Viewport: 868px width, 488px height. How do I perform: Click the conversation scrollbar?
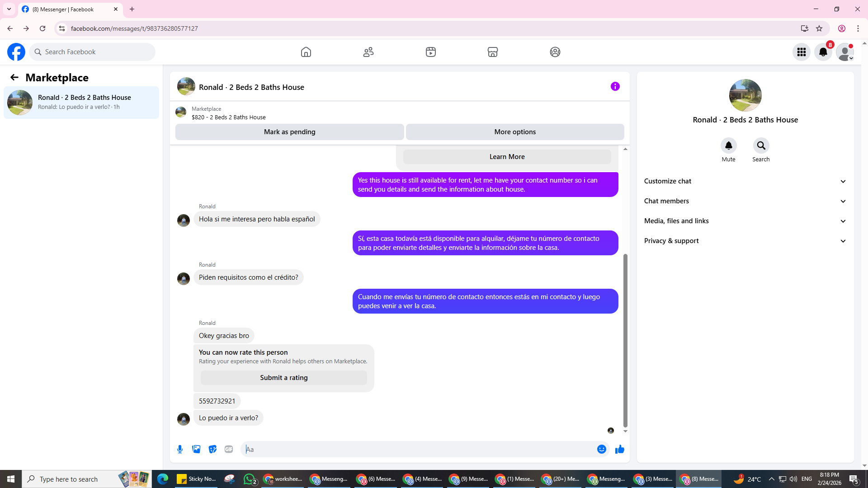coord(625,339)
